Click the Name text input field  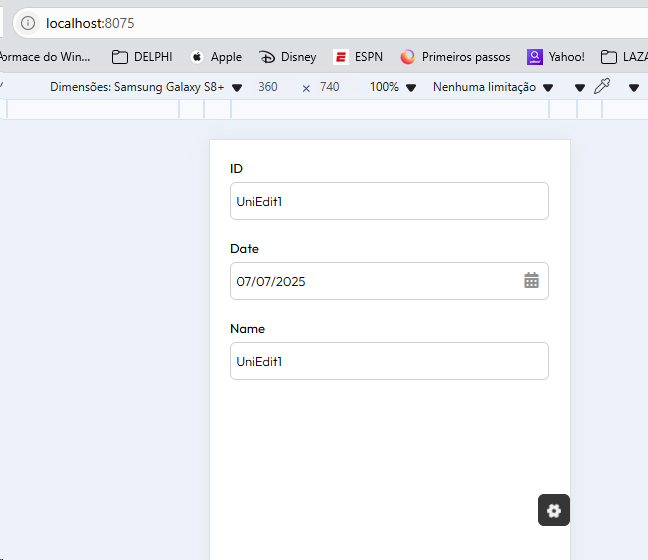click(x=389, y=361)
